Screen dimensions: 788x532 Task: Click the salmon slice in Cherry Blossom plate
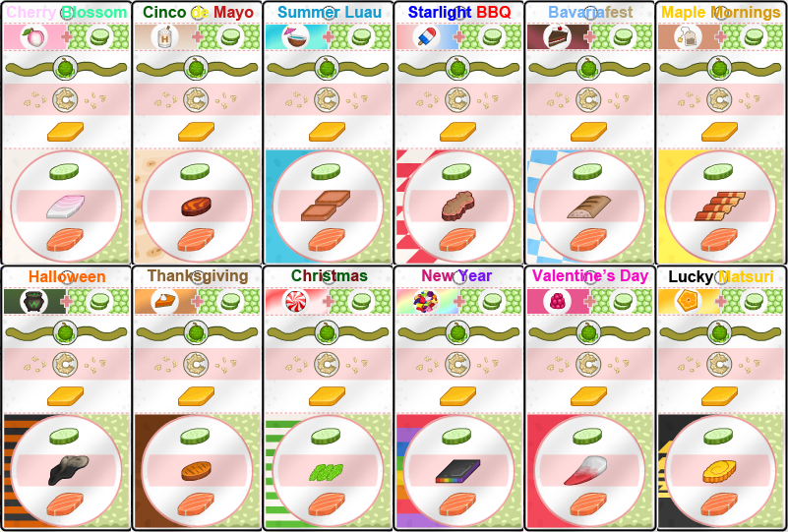pos(65,240)
